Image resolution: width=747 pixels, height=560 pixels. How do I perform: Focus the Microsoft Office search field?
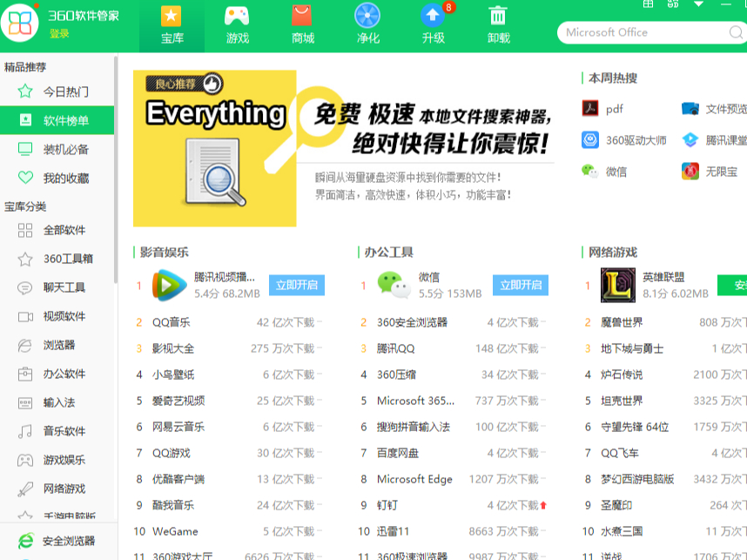pos(645,32)
